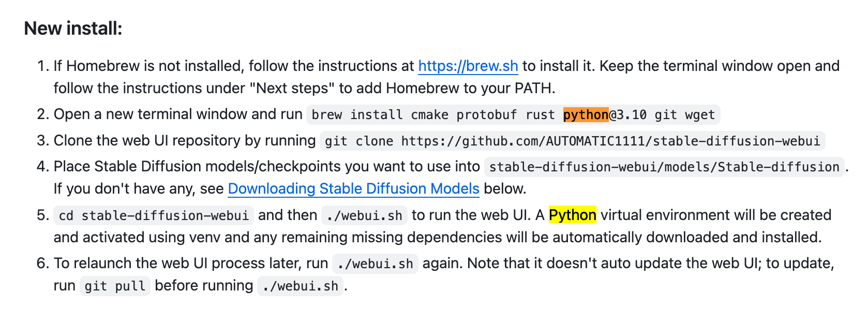Click the "cd stable-diffusion-webui" code snippet
Viewport: 868px width, 321px height.
tap(154, 216)
